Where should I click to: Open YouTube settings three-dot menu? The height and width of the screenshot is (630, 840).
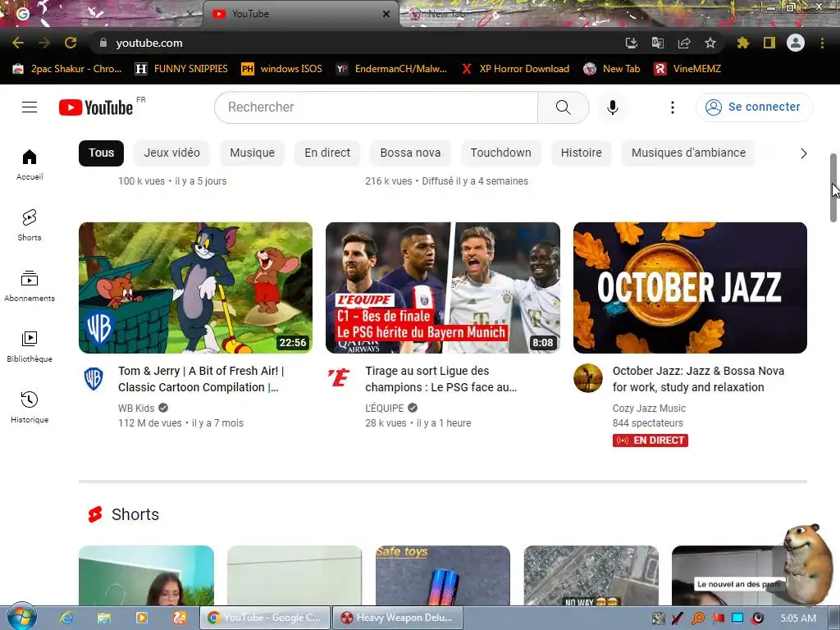point(673,107)
